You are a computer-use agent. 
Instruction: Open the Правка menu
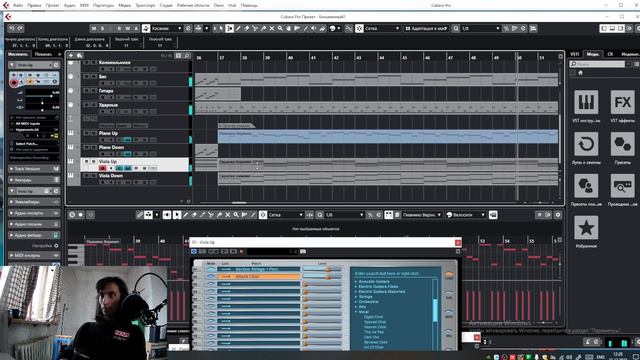(34, 5)
